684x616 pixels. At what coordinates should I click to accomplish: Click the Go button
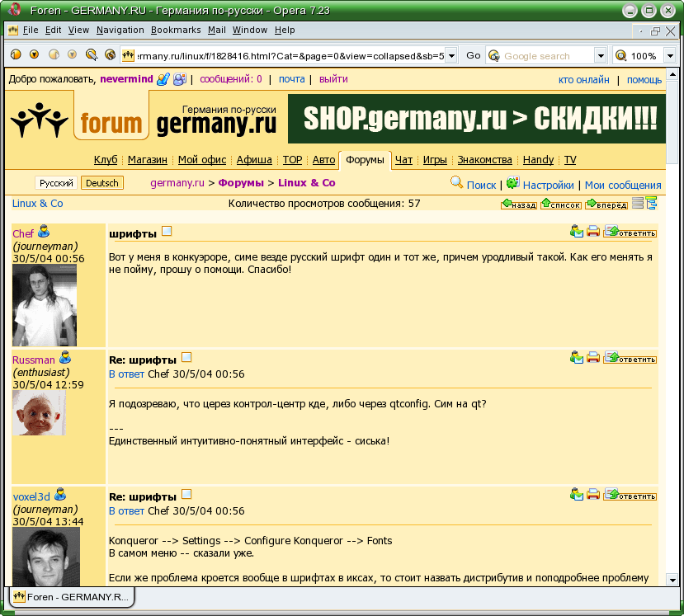tap(474, 56)
